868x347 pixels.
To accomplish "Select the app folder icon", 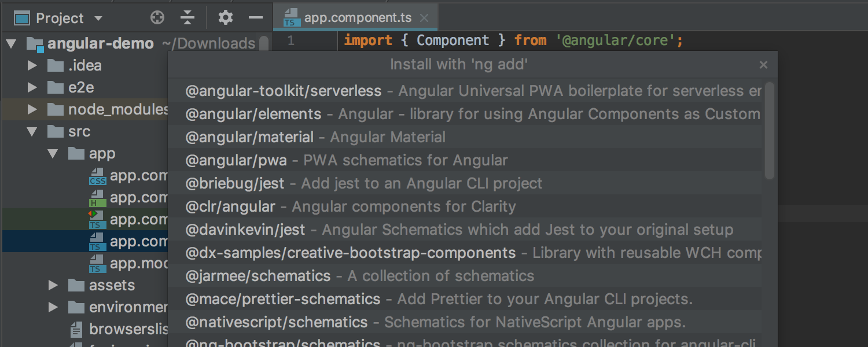I will coord(76,153).
